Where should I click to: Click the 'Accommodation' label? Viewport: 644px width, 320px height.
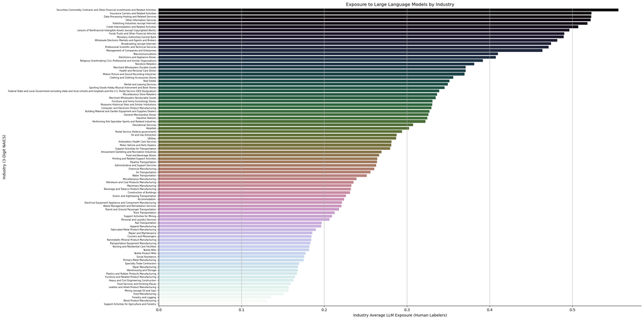click(x=147, y=200)
